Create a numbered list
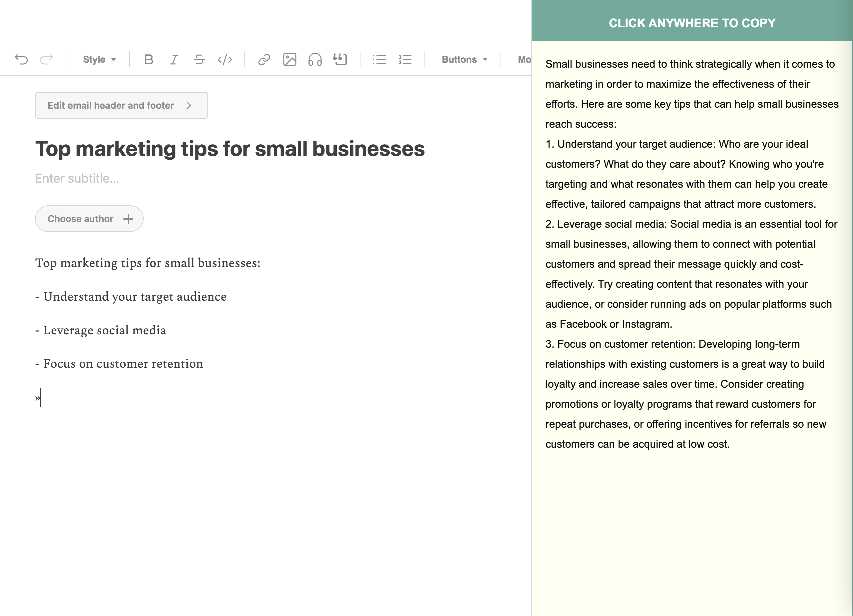The image size is (853, 616). click(405, 59)
